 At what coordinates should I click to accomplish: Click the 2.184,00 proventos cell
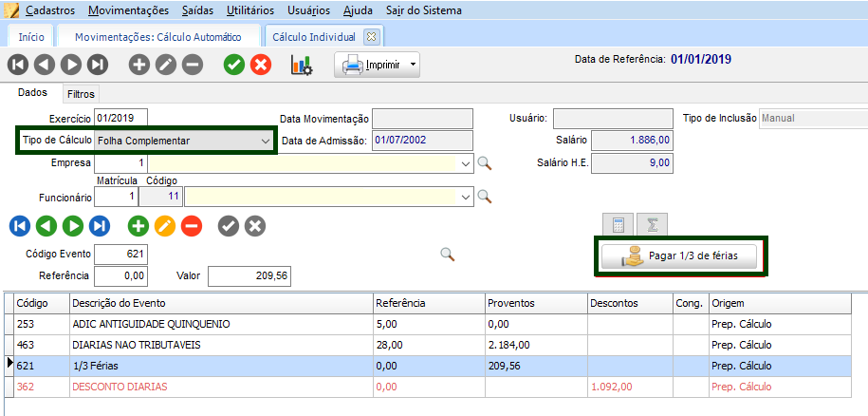coord(535,345)
